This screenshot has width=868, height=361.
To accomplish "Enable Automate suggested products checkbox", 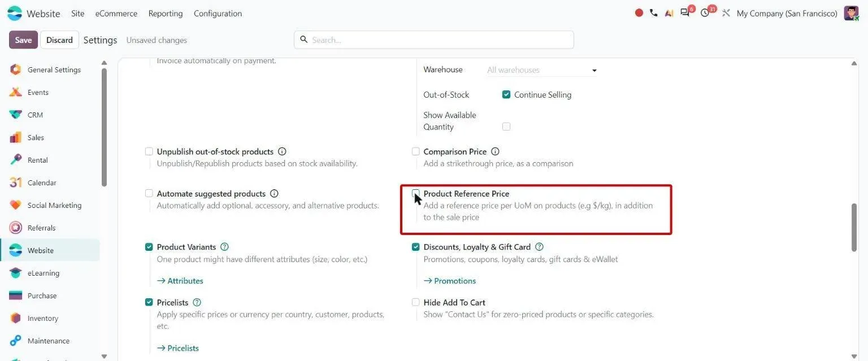I will point(149,193).
